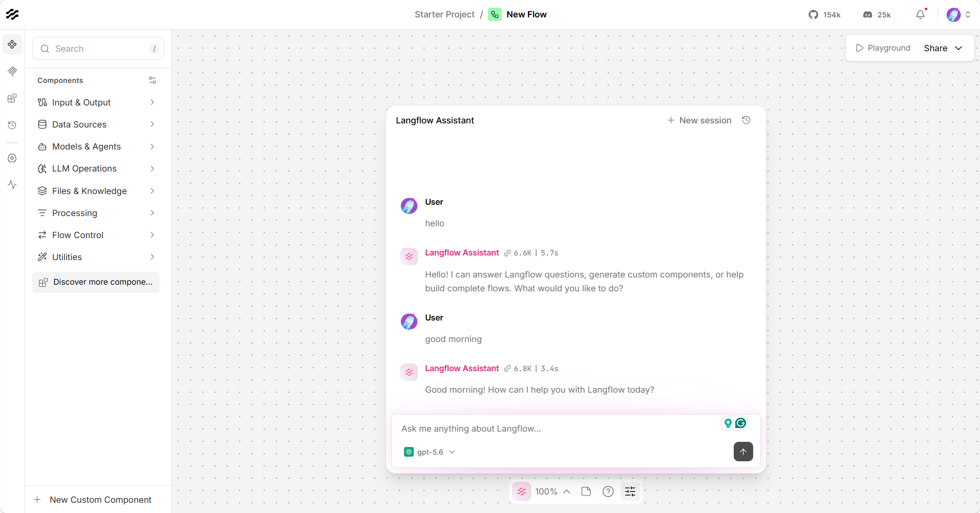Expand the Share dropdown
This screenshot has height=513, width=980.
point(943,48)
